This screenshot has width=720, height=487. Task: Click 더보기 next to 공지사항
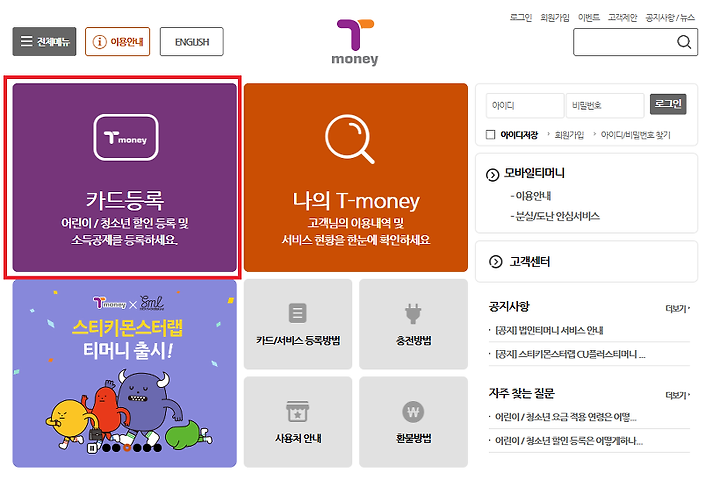(x=677, y=308)
